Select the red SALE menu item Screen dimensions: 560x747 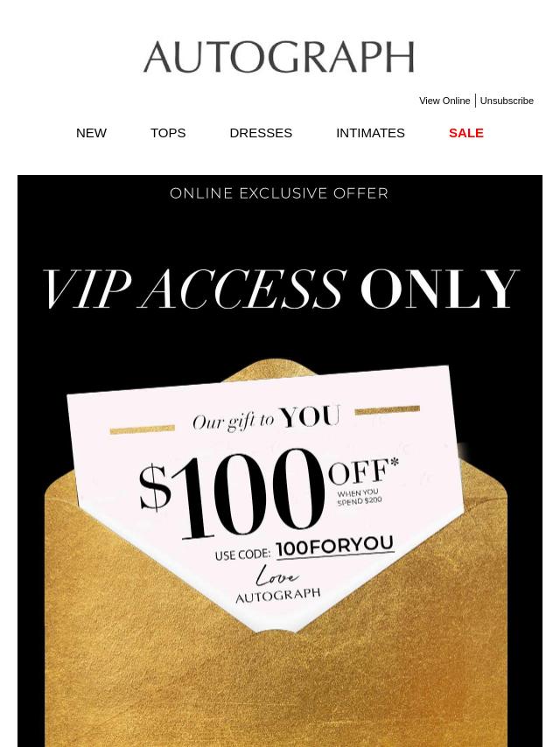(x=466, y=133)
